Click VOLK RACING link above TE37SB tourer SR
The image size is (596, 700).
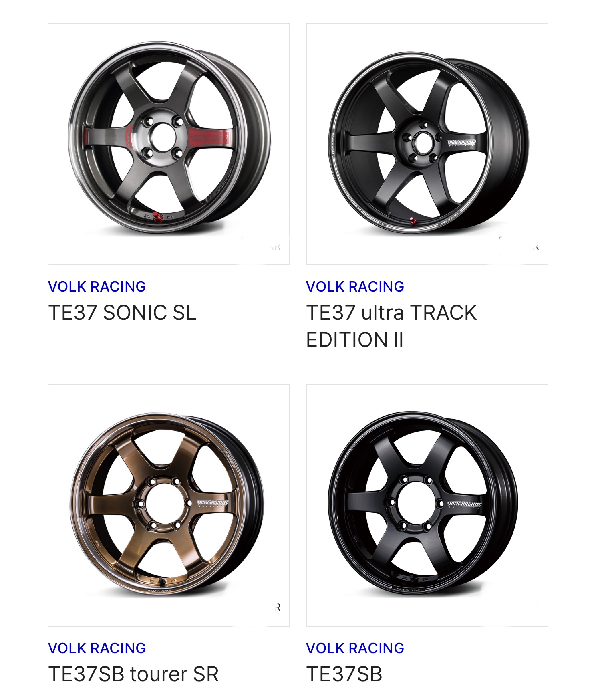97,648
